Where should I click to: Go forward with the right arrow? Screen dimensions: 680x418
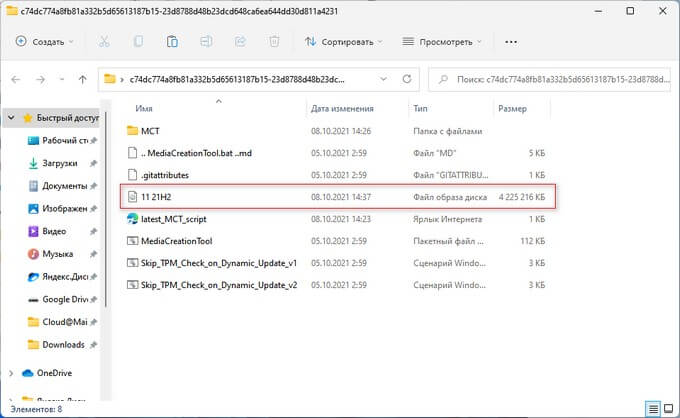[x=40, y=79]
